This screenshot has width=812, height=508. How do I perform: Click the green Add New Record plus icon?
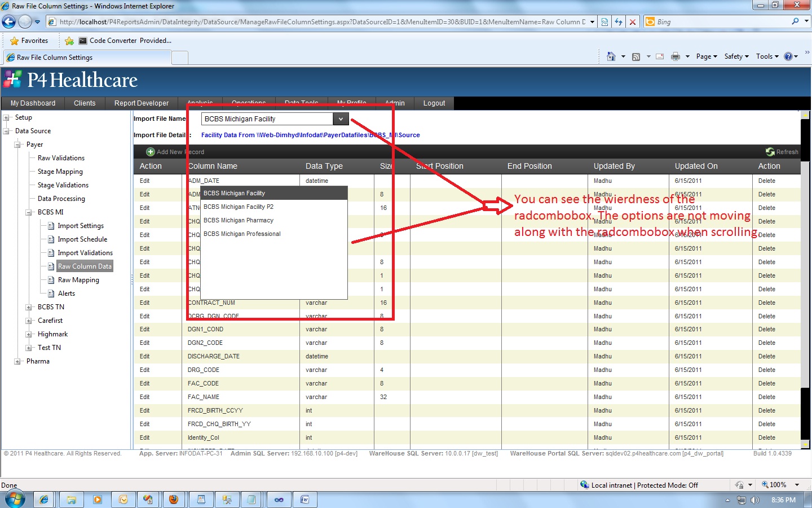(x=151, y=152)
